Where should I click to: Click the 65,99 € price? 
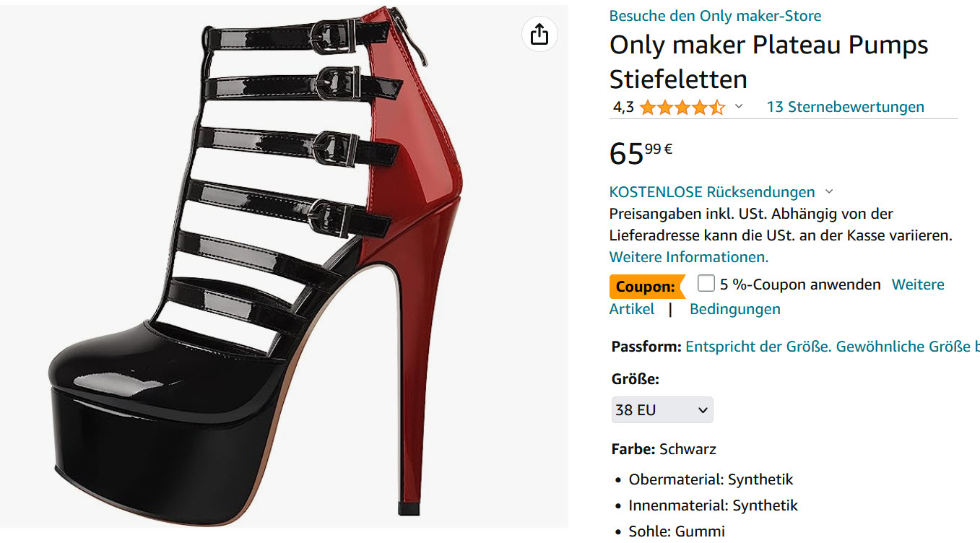641,152
